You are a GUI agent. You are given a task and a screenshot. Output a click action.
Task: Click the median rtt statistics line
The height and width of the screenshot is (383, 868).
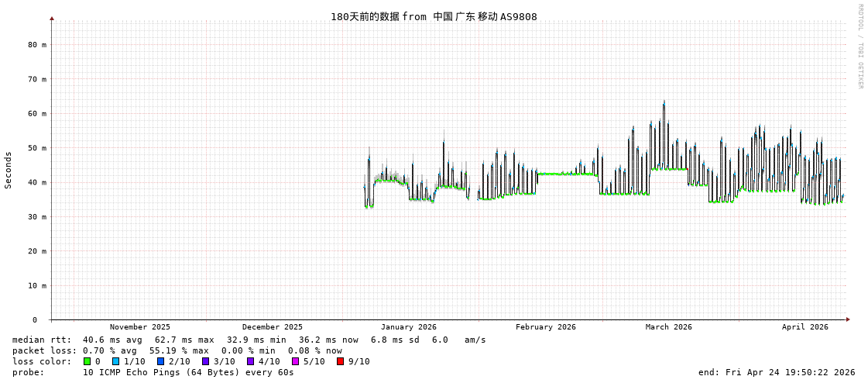(x=249, y=340)
